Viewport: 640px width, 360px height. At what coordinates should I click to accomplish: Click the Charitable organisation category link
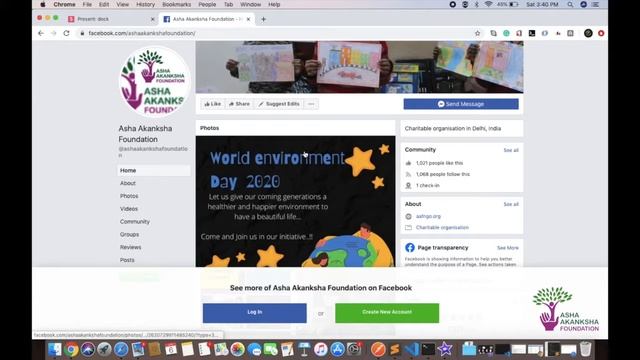(x=442, y=227)
